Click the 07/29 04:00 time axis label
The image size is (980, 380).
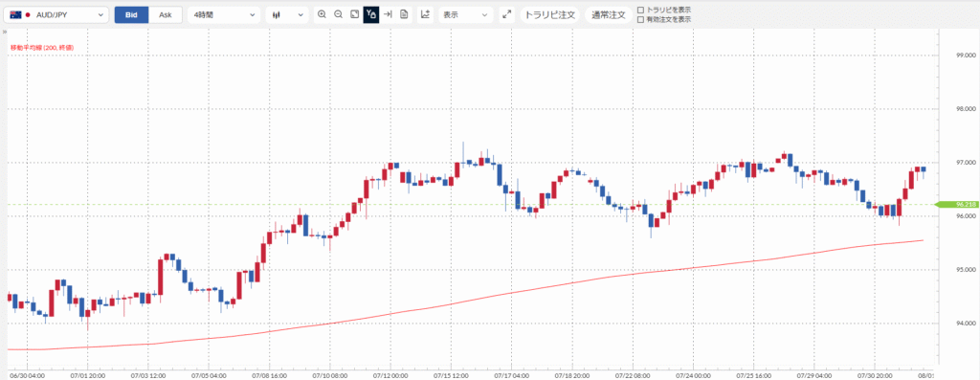(815, 375)
